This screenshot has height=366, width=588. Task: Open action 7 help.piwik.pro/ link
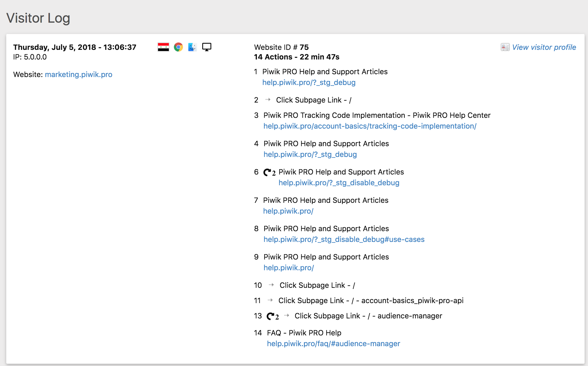click(x=288, y=211)
